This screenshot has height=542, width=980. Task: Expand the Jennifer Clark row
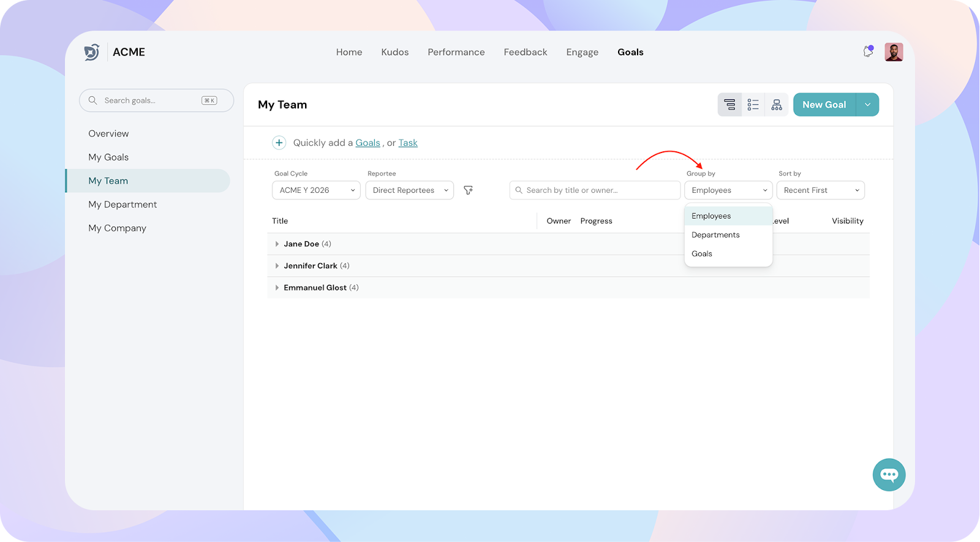(x=277, y=266)
